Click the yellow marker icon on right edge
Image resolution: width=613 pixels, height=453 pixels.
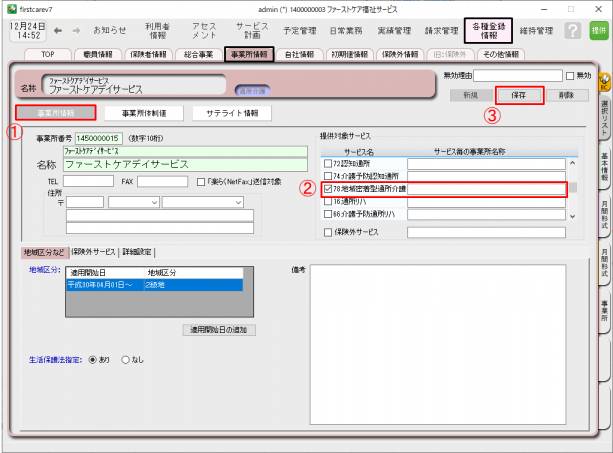[605, 87]
